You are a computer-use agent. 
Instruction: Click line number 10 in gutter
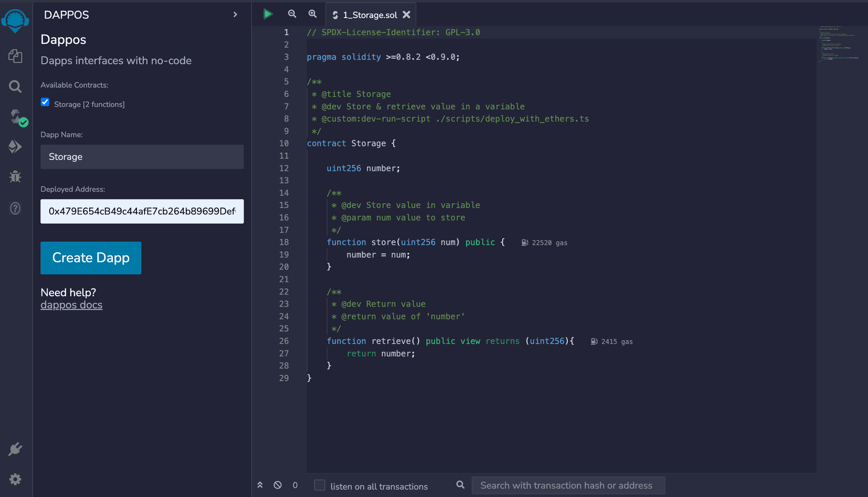(x=284, y=143)
